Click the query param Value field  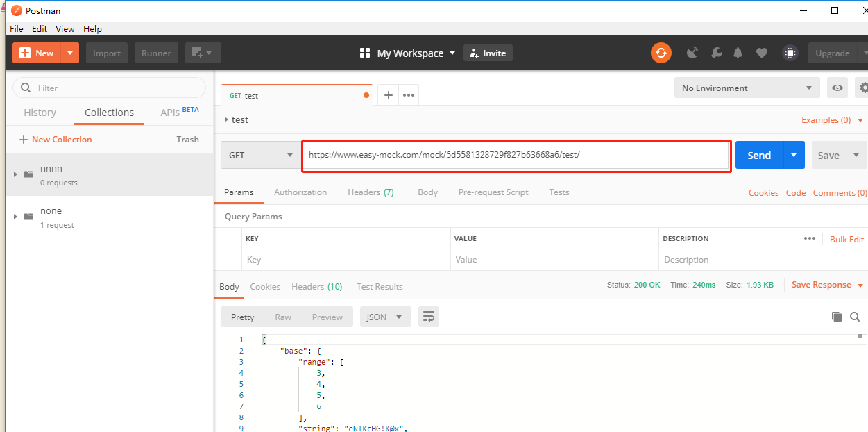(554, 260)
